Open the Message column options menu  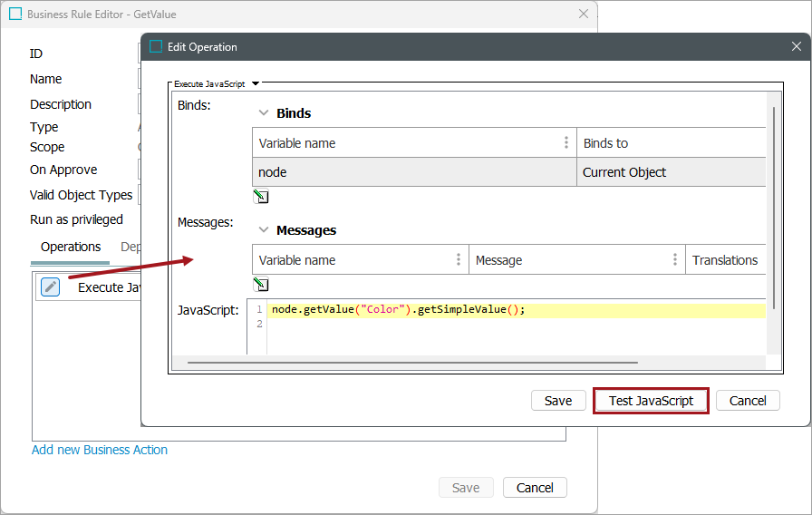pyautogui.click(x=675, y=260)
